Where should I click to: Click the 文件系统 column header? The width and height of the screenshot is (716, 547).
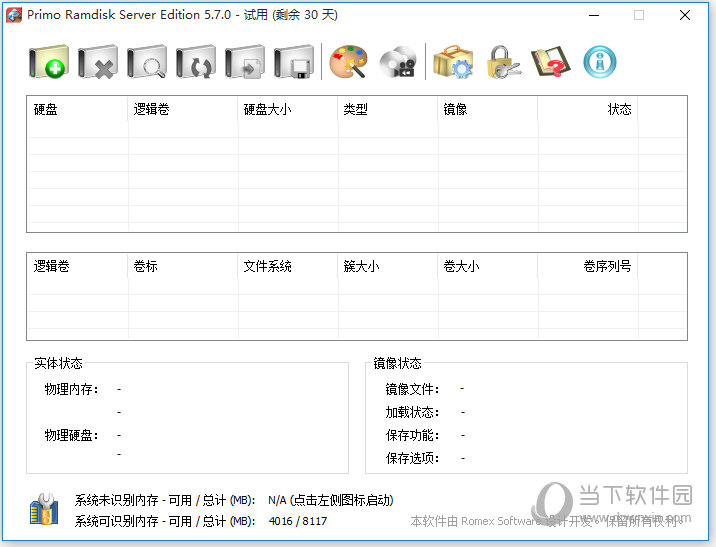point(288,266)
